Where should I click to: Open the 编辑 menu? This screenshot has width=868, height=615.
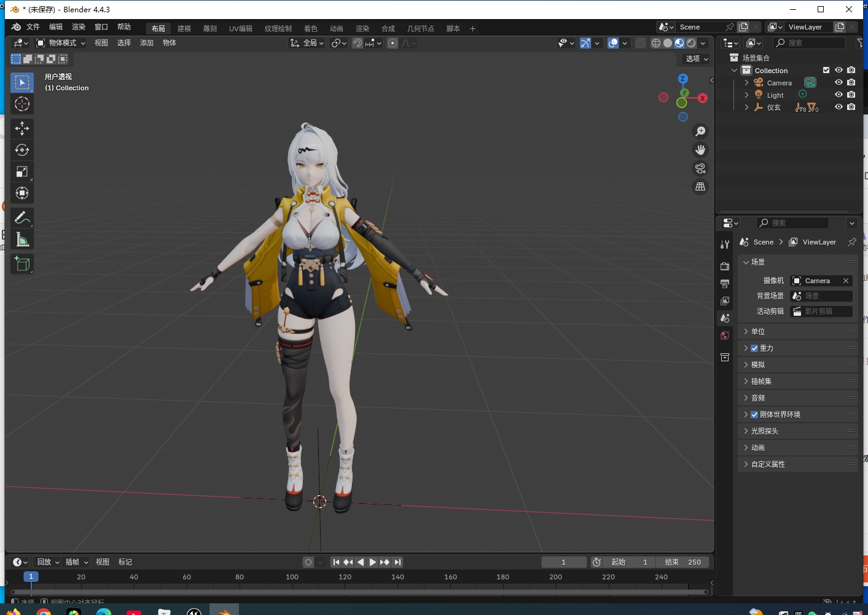pos(56,27)
